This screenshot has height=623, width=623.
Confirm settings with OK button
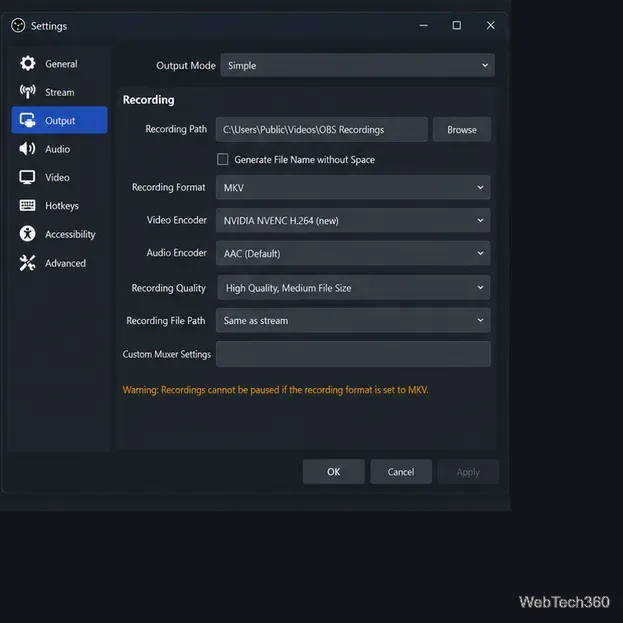tap(333, 472)
